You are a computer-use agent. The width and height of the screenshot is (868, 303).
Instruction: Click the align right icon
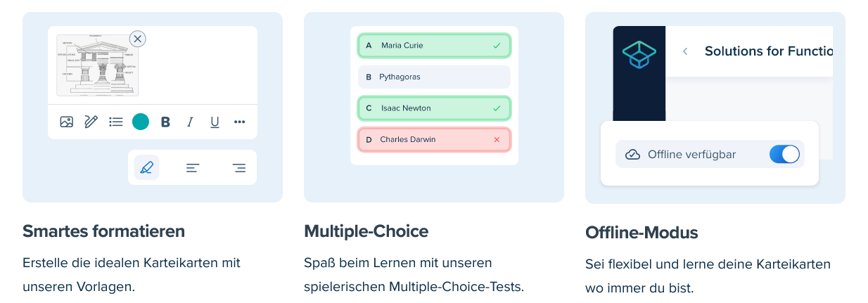click(238, 168)
